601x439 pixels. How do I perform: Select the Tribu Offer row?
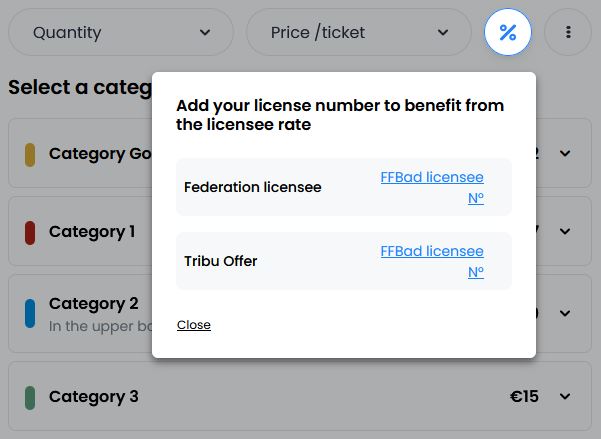[344, 261]
